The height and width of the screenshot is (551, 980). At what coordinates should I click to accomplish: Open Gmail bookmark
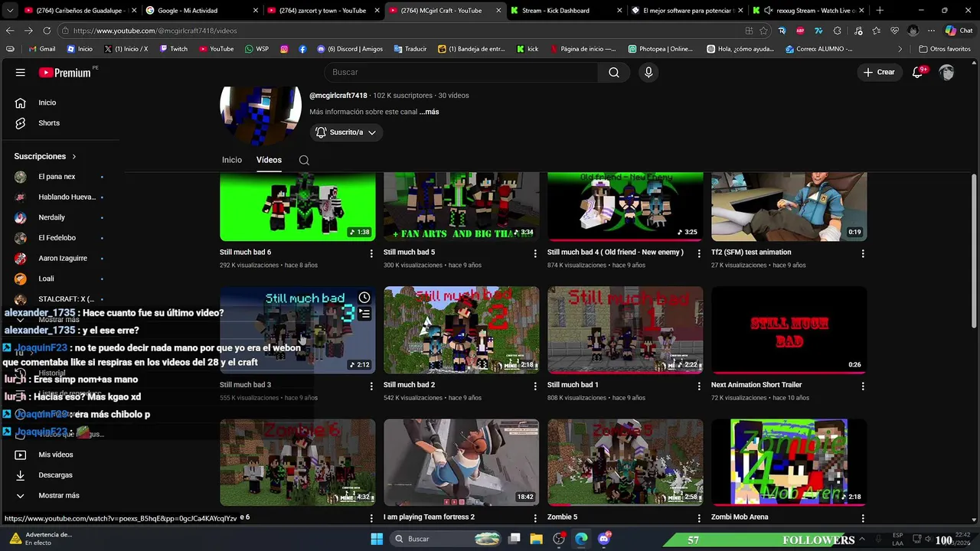[x=41, y=49]
